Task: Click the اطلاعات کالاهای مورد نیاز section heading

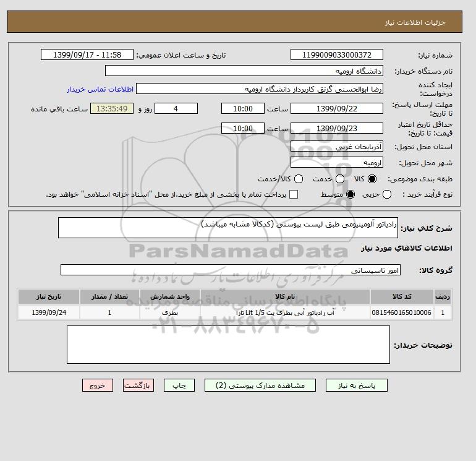Action: 407,248
